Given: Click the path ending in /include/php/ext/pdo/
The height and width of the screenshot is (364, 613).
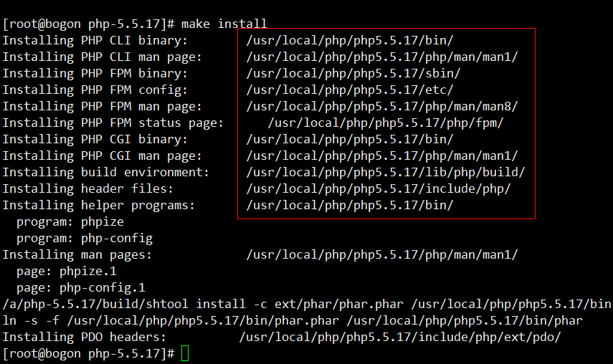Looking at the screenshot, I should tap(399, 337).
